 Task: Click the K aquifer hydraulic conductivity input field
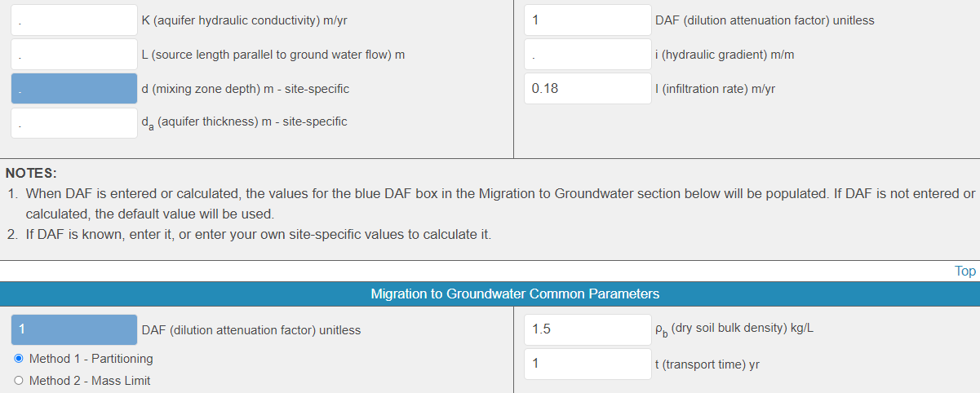coord(73,20)
